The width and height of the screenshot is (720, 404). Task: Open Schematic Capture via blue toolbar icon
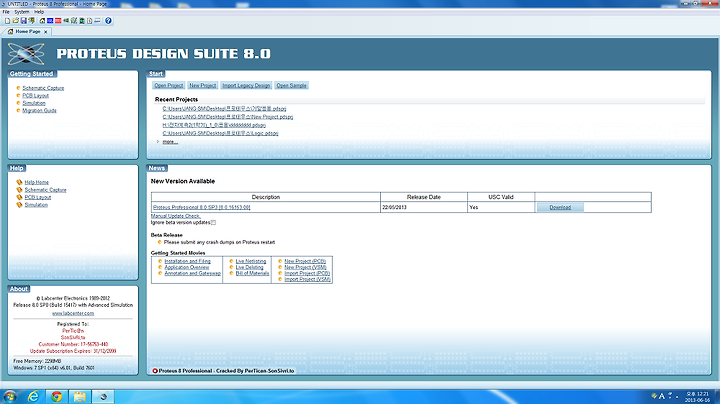(x=50, y=21)
